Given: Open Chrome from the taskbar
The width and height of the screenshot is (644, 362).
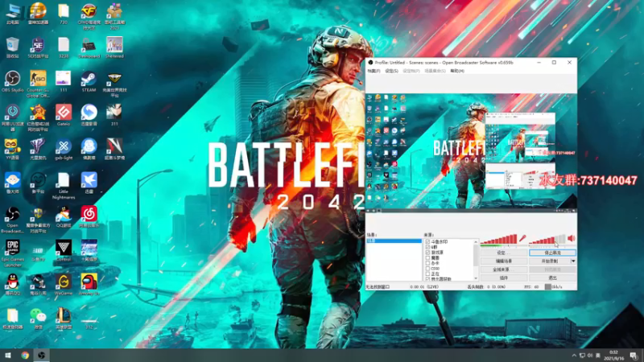Looking at the screenshot, I should pos(25,356).
